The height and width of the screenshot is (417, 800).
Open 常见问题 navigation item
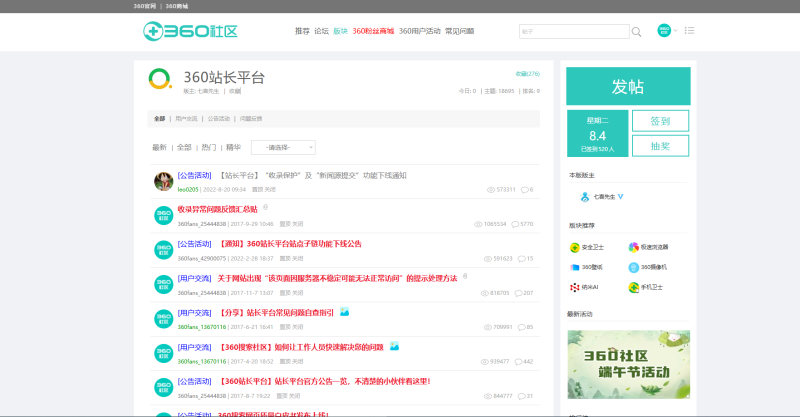coord(459,31)
